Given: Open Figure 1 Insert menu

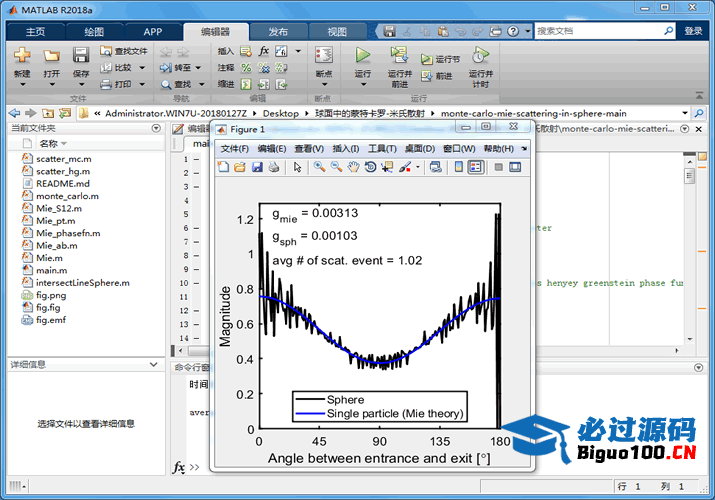Looking at the screenshot, I should (346, 149).
